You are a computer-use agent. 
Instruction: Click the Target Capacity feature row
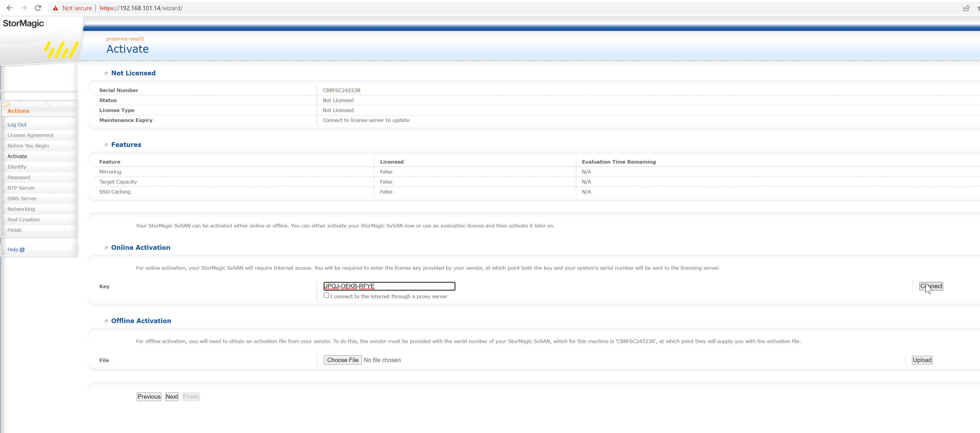click(x=536, y=182)
